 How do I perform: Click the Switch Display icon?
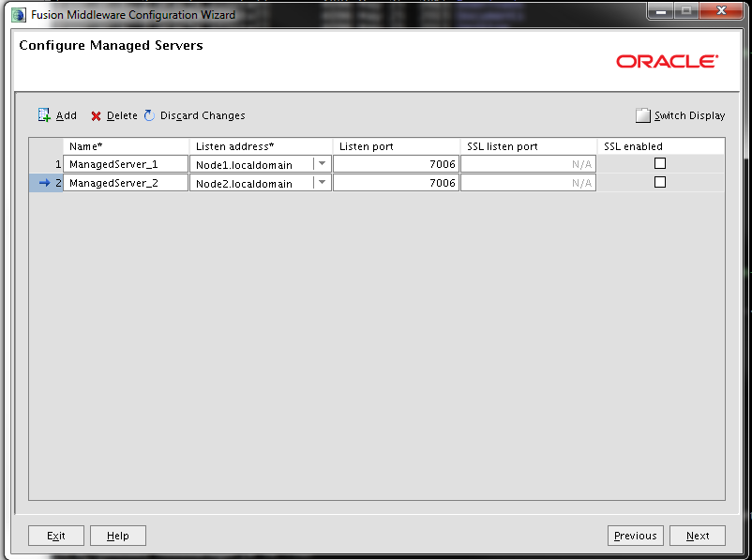[x=642, y=115]
